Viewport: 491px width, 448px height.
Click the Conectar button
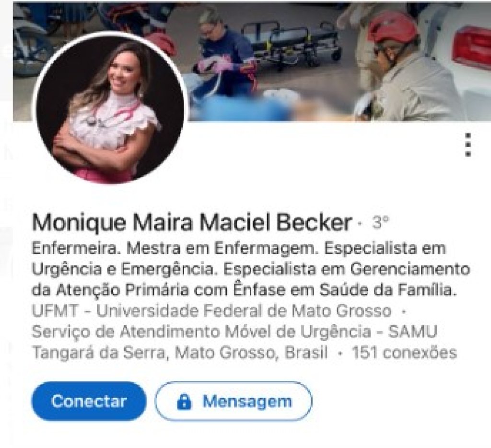(89, 401)
